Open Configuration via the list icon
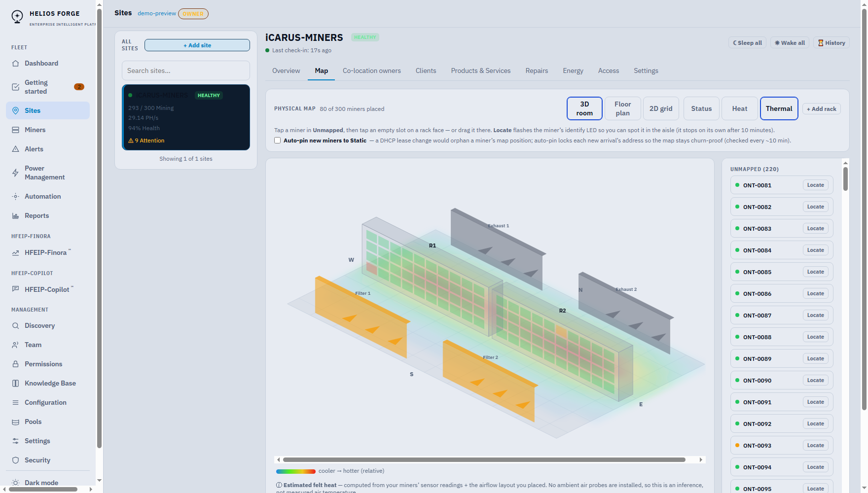This screenshot has width=868, height=493. pyautogui.click(x=15, y=402)
